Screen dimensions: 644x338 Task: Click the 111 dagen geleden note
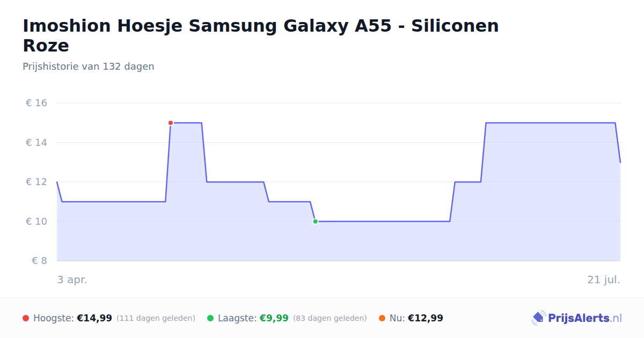point(156,318)
